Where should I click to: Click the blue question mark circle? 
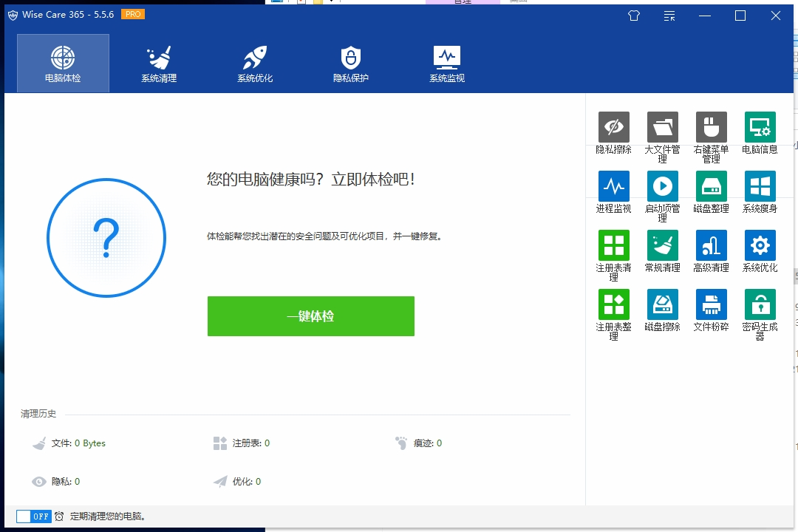106,238
